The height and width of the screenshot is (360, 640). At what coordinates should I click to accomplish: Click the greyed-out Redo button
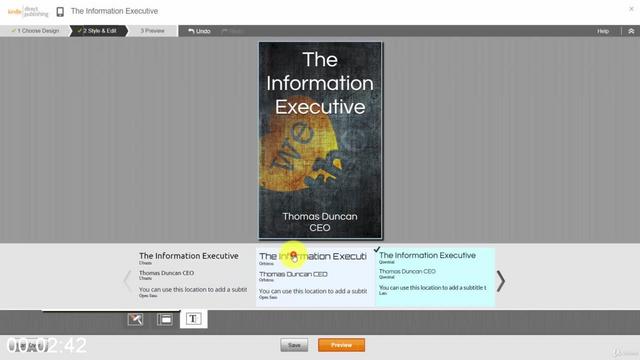(233, 31)
